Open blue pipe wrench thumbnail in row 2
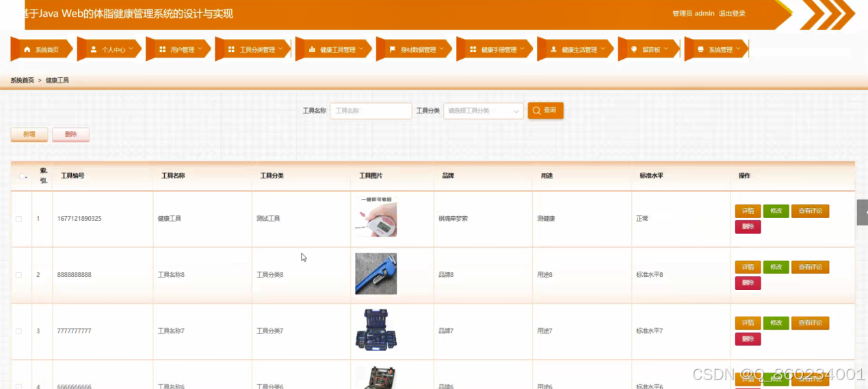The width and height of the screenshot is (868, 389). (x=376, y=274)
